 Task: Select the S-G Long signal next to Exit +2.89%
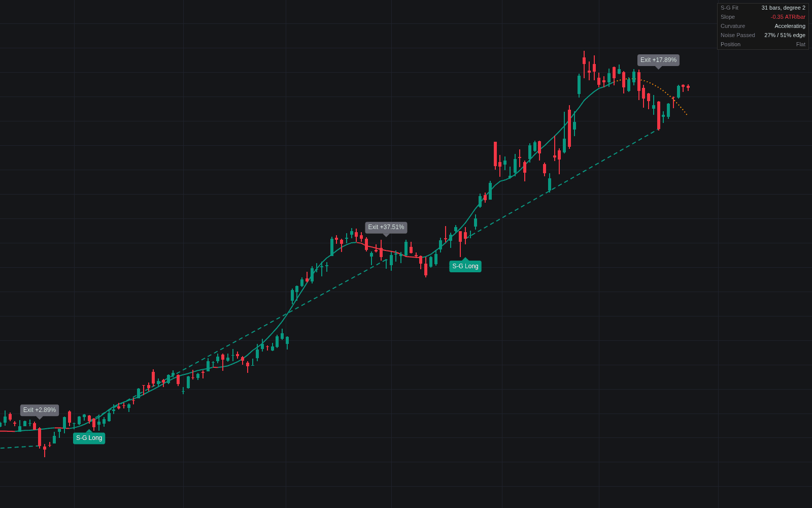pyautogui.click(x=89, y=438)
